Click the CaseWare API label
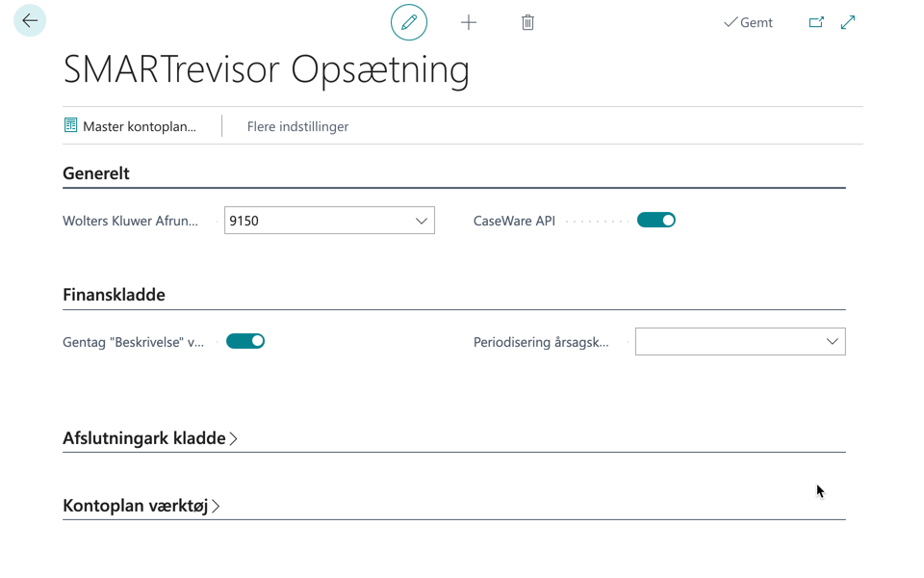Viewport: 924px width, 578px height. click(x=514, y=222)
